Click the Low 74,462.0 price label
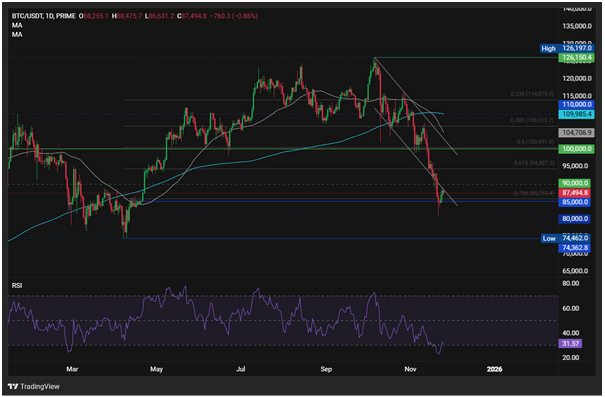 tap(566, 238)
